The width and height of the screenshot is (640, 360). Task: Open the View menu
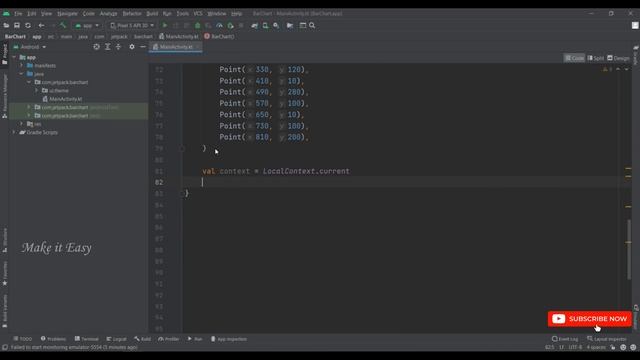coord(46,13)
